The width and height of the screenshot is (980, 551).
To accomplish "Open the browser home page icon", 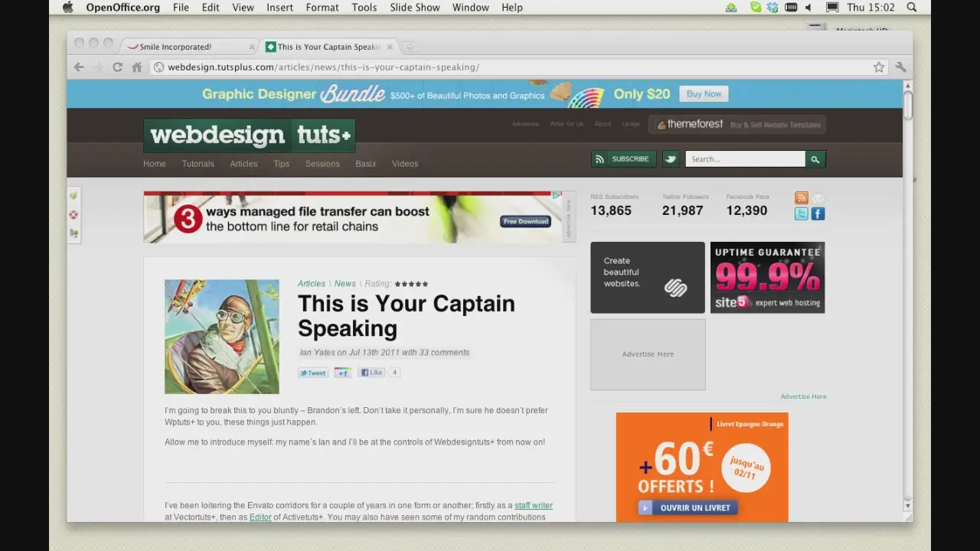I will [x=136, y=67].
